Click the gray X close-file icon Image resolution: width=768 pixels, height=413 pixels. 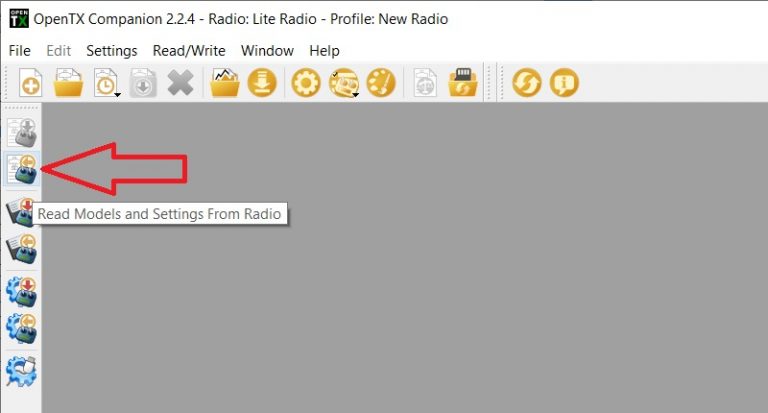180,83
